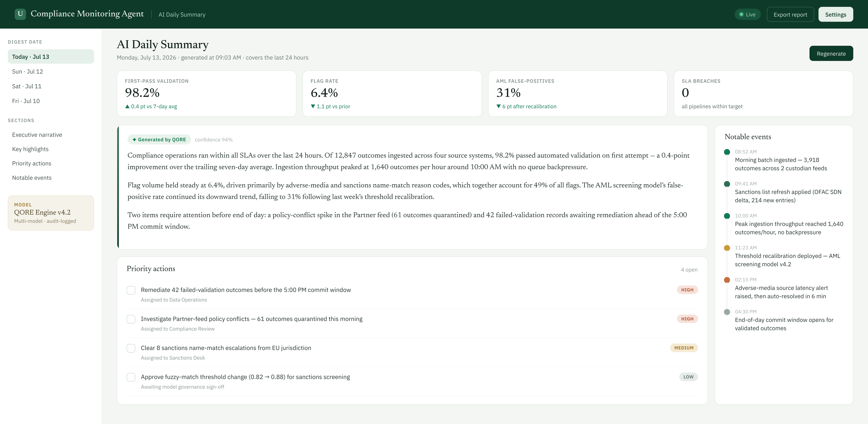Open the Sat · Jul 11 digest
This screenshot has height=424, width=868.
coord(51,86)
